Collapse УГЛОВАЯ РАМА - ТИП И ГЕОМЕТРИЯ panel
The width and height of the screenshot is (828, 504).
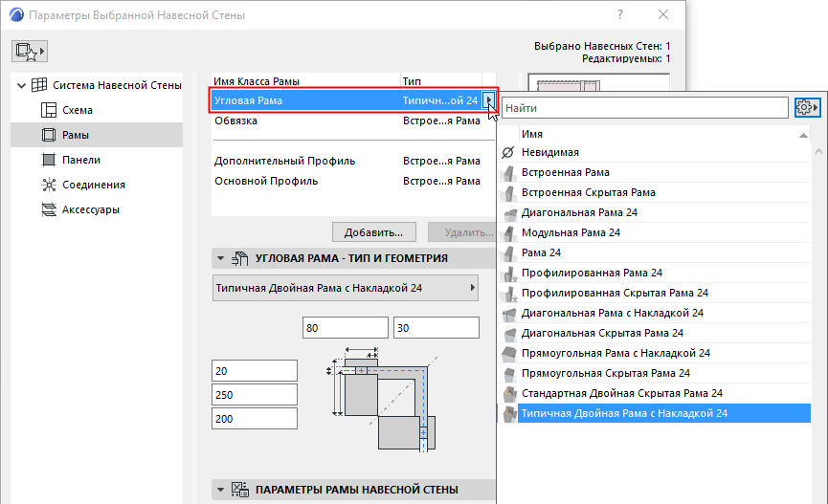(221, 258)
